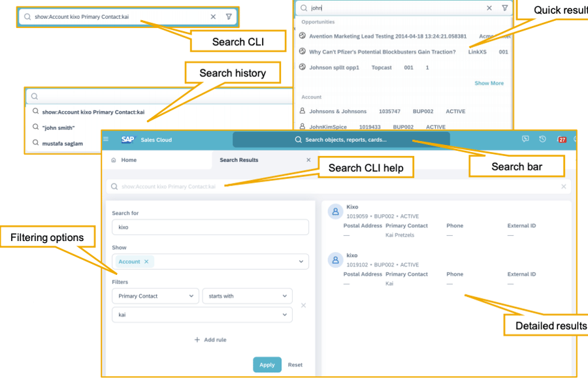588x384 pixels.
Task: Click the "Sales Cloud" product title
Action: [156, 140]
